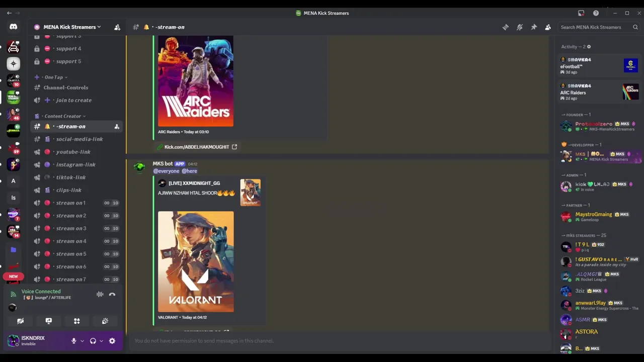The height and width of the screenshot is (362, 644).
Task: Click ISKNDRIX user avatar
Action: click(x=13, y=341)
